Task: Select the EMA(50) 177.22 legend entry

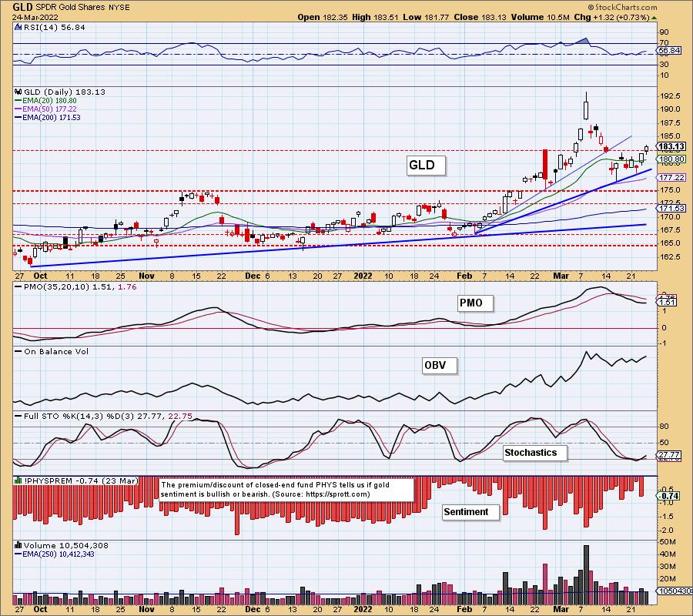Action: pyautogui.click(x=45, y=109)
